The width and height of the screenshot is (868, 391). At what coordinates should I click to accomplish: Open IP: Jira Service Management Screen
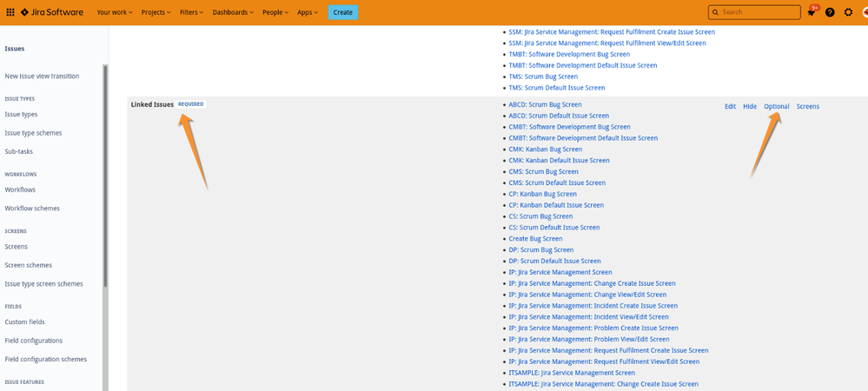point(560,272)
